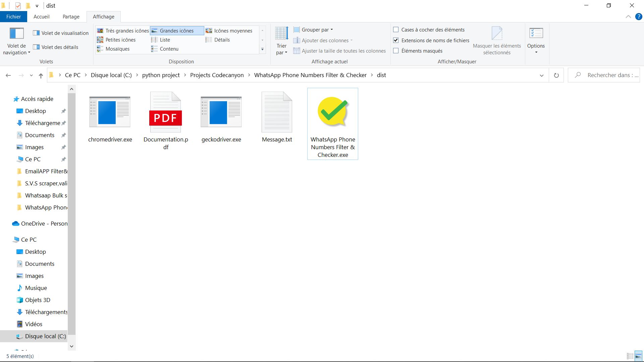Switch to Icônes moyennes view

(229, 31)
